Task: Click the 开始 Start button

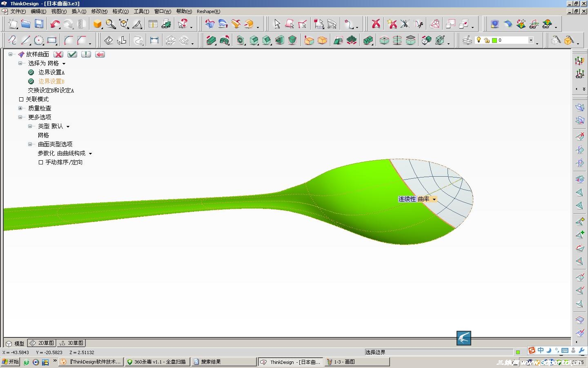Action: 11,362
